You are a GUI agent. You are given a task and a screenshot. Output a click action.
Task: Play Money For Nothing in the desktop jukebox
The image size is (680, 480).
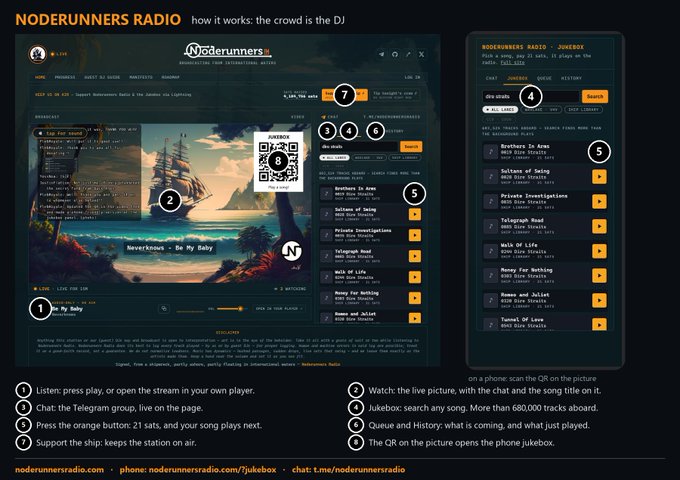pos(415,297)
